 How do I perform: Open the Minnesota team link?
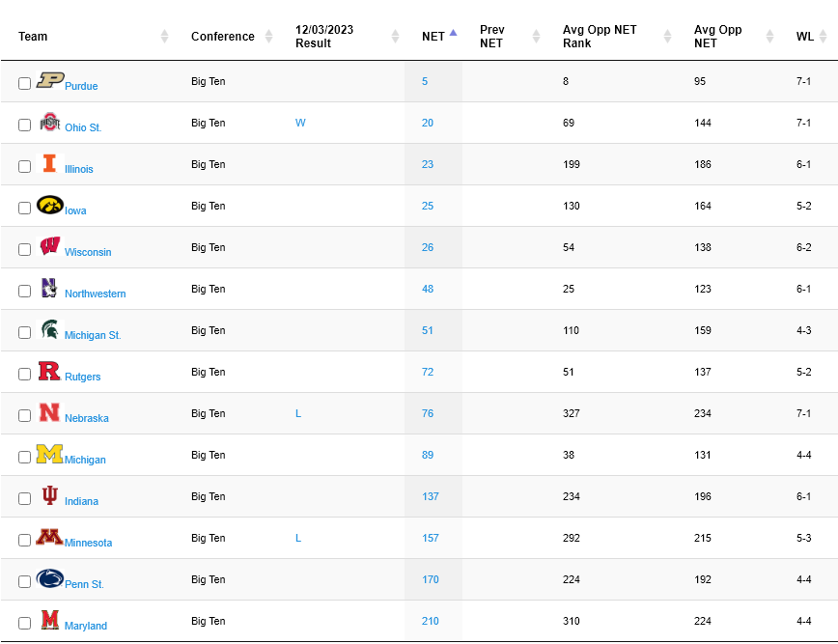88,543
